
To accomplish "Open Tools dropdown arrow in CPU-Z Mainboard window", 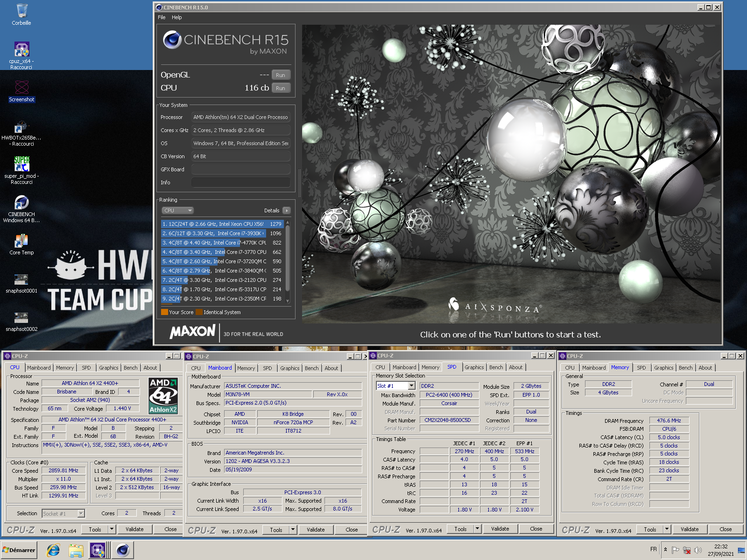I will click(x=293, y=530).
